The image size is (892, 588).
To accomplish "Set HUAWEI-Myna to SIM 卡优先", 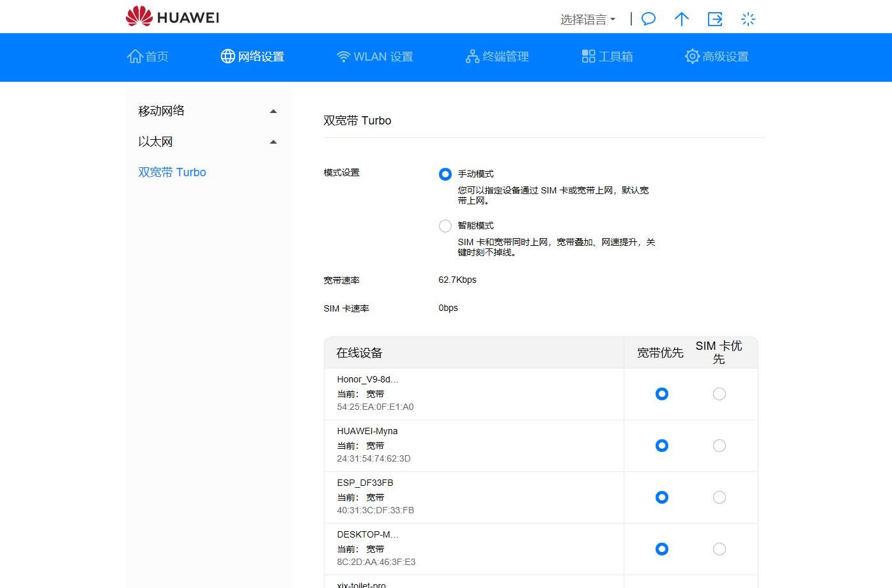I will (719, 446).
